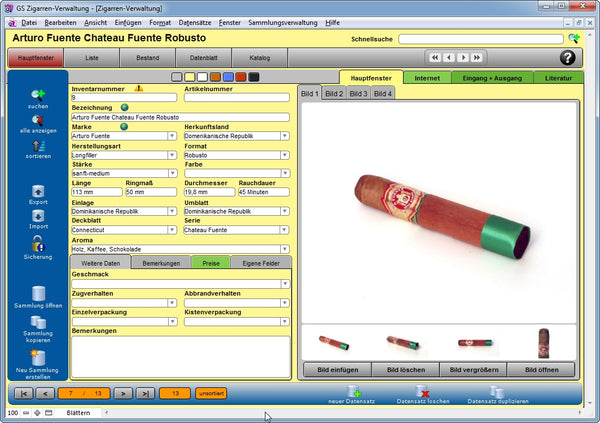Click Bild öffnen button
600x423 pixels.
point(541,370)
